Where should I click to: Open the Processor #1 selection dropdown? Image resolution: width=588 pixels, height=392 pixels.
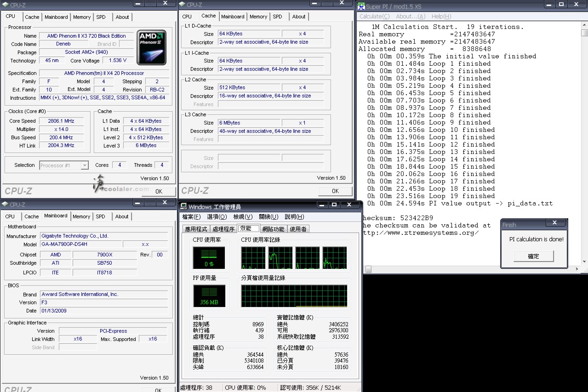click(64, 165)
